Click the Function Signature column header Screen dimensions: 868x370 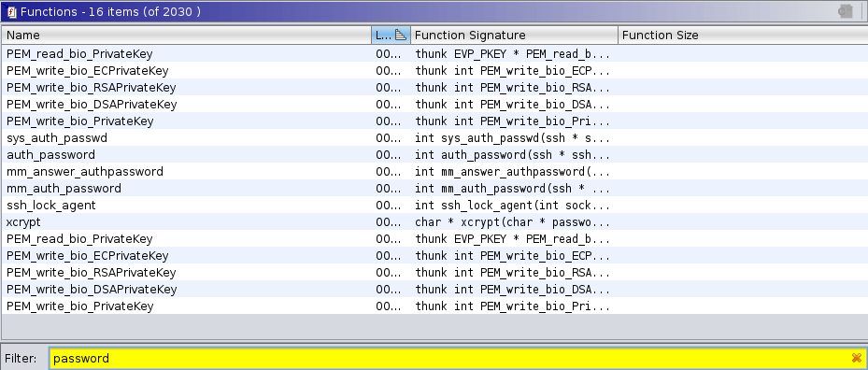(x=514, y=35)
